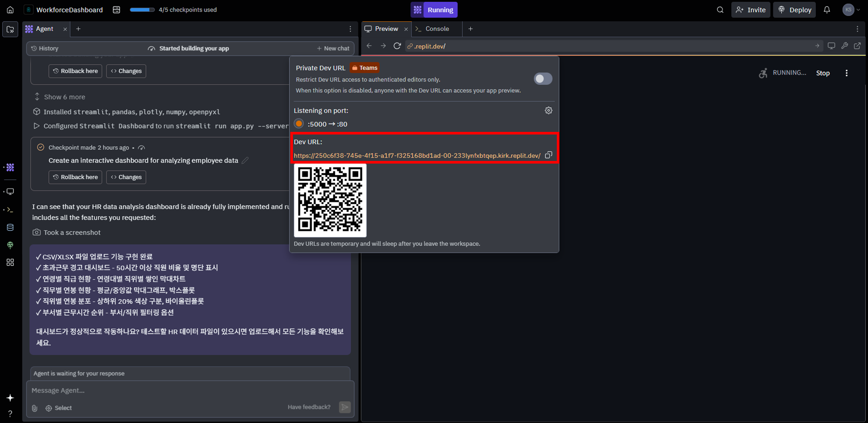Viewport: 868px width, 423px height.
Task: Open the Streamlit app options kebab menu
Action: (x=846, y=73)
